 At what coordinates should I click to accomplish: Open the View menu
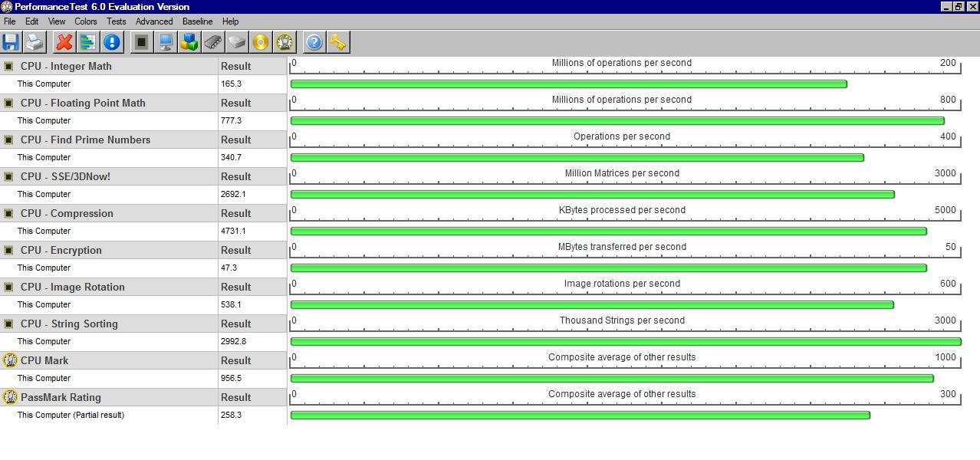[x=57, y=21]
